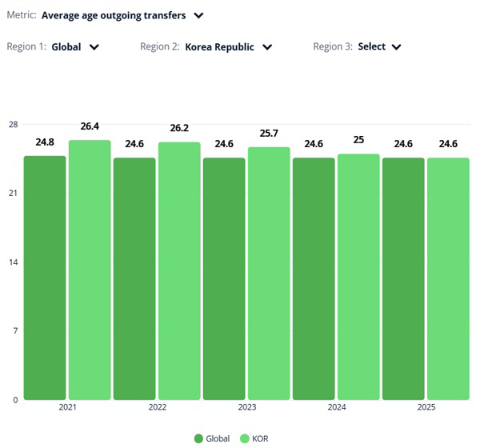Click the Korea Republic region label

[x=219, y=47]
